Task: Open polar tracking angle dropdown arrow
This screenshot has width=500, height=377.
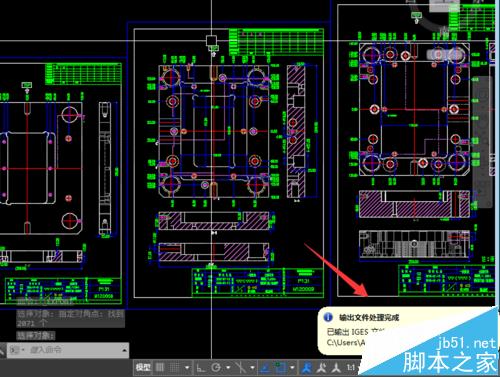Action: [x=228, y=368]
